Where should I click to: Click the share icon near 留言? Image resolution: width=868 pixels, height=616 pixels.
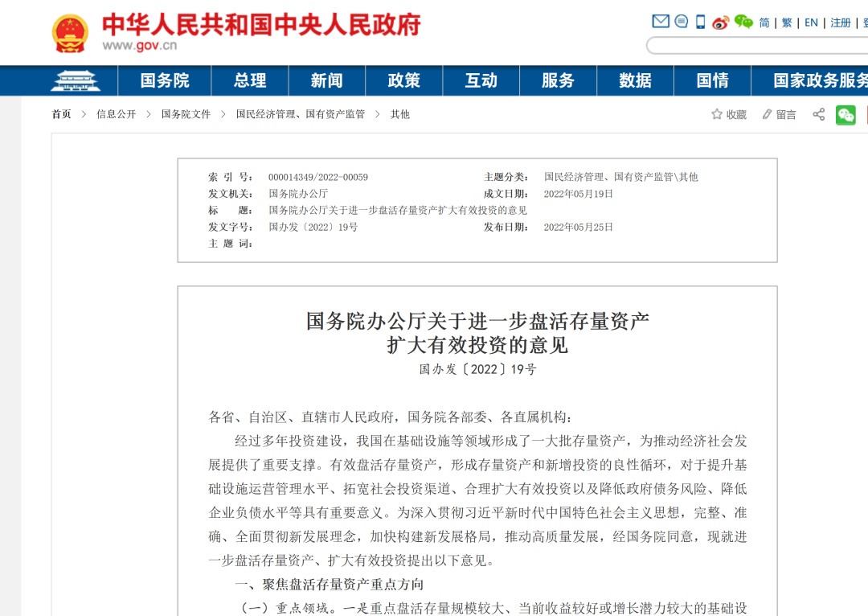(818, 114)
